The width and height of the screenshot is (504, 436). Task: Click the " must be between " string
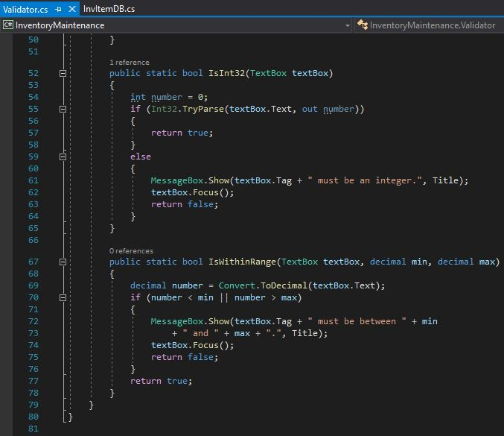(x=357, y=321)
